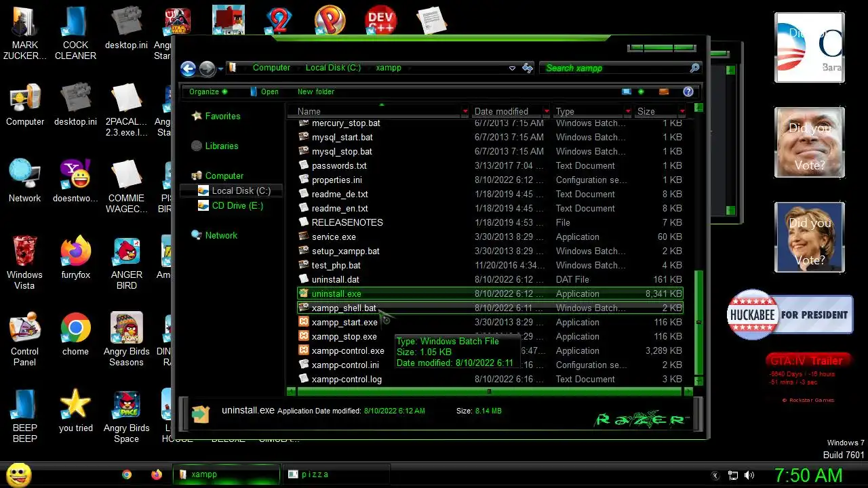The width and height of the screenshot is (868, 488).
Task: Select the passwords.txt file
Action: coord(339,165)
